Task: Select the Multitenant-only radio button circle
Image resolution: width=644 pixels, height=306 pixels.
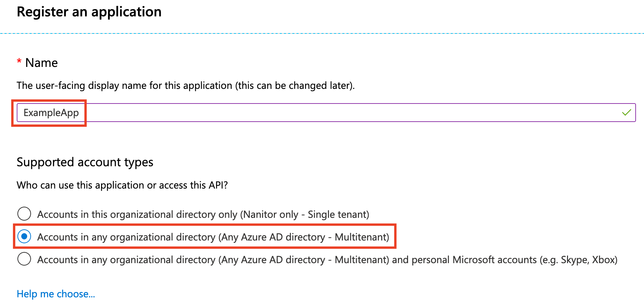Action: click(x=24, y=237)
